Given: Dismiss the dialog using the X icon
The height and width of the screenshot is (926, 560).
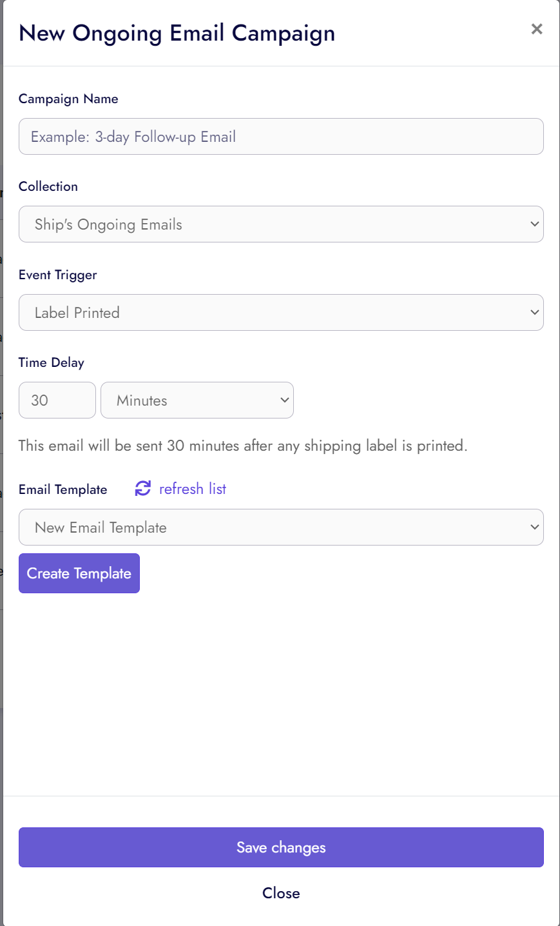Looking at the screenshot, I should point(537,28).
